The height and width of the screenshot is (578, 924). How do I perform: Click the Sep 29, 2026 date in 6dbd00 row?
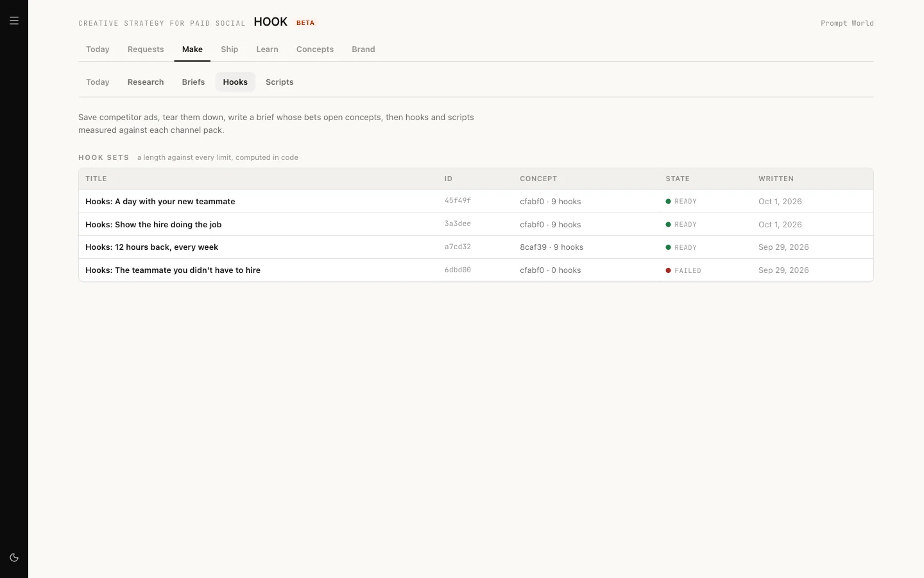pyautogui.click(x=783, y=270)
